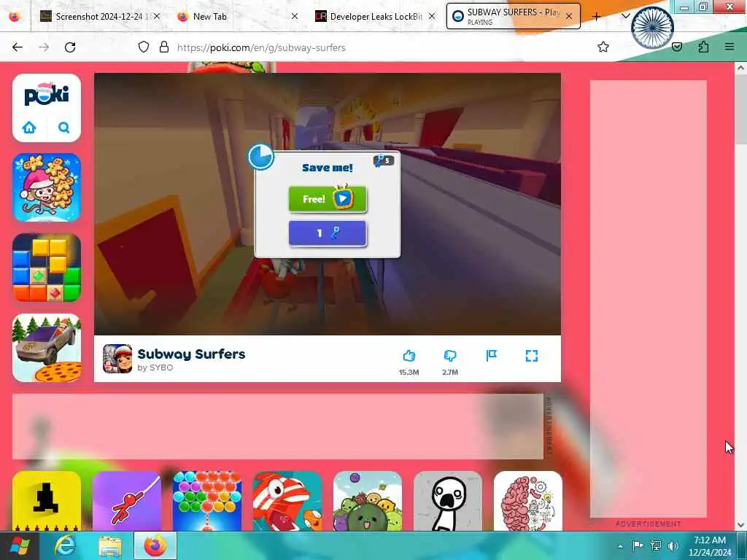Open the Cybertruck pizza game thumbnail
Image resolution: width=747 pixels, height=560 pixels.
[x=47, y=348]
